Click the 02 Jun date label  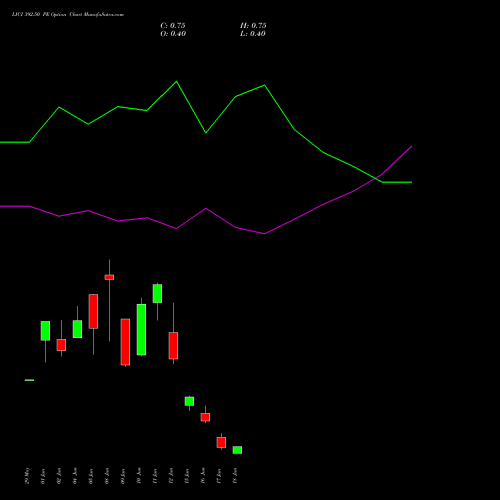[x=59, y=476]
